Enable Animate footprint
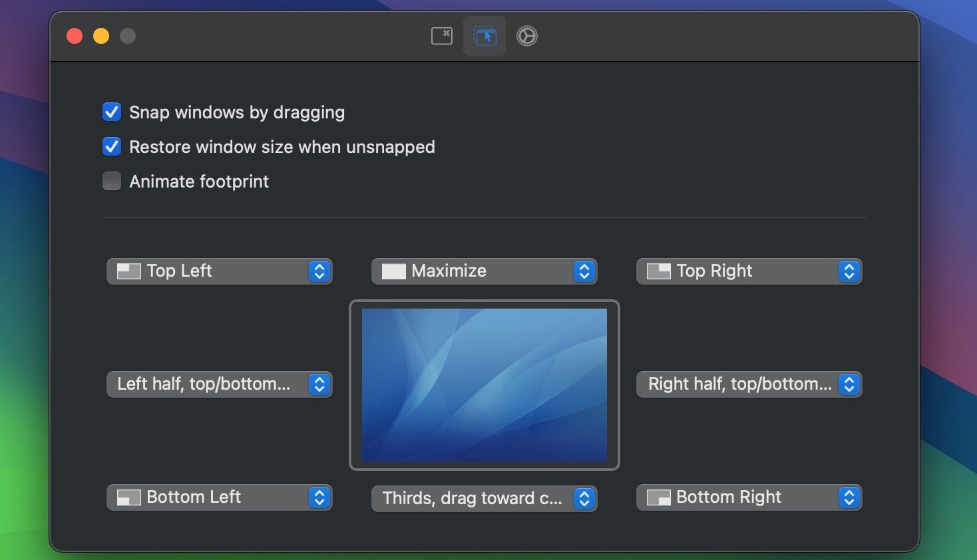This screenshot has width=977, height=560. pos(111,181)
